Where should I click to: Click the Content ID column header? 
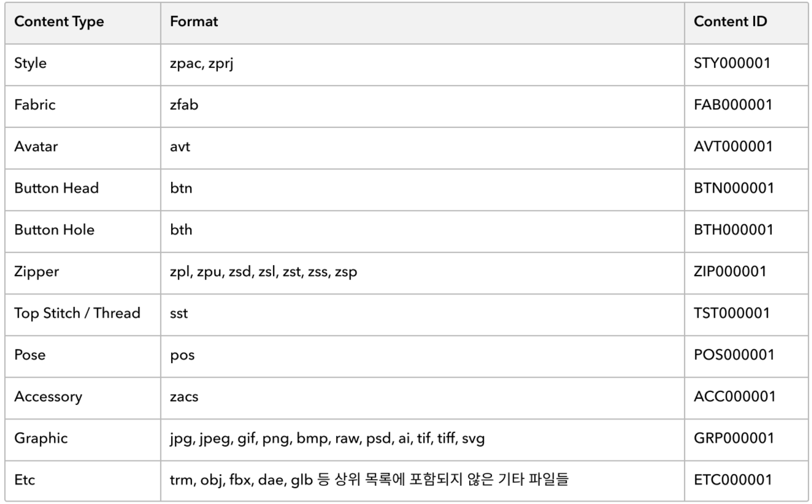pos(730,21)
